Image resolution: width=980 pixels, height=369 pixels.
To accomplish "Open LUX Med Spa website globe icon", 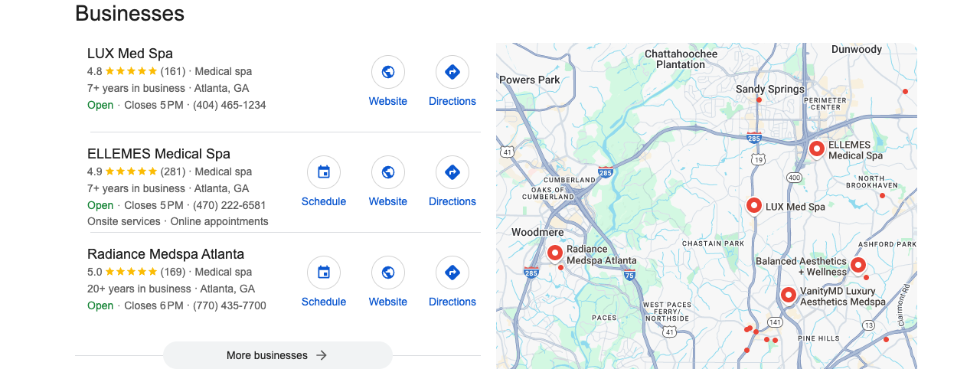I will pos(388,72).
